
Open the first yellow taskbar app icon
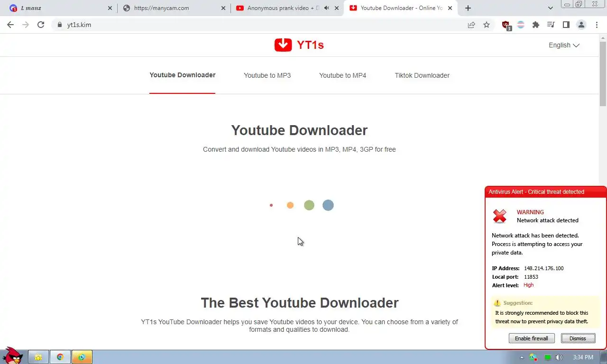38,357
